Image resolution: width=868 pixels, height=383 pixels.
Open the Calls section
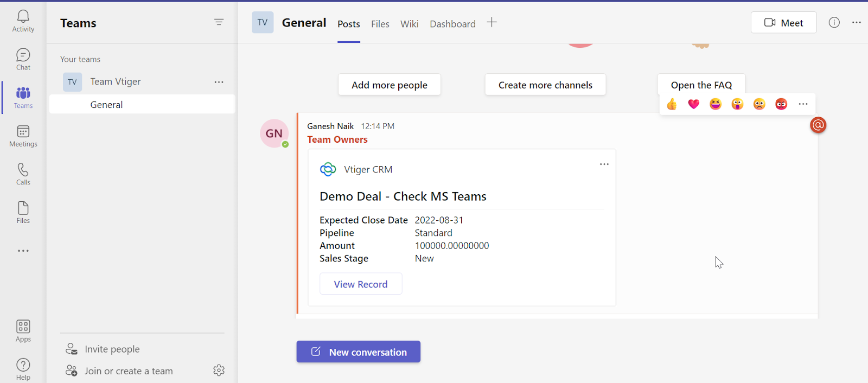tap(23, 174)
